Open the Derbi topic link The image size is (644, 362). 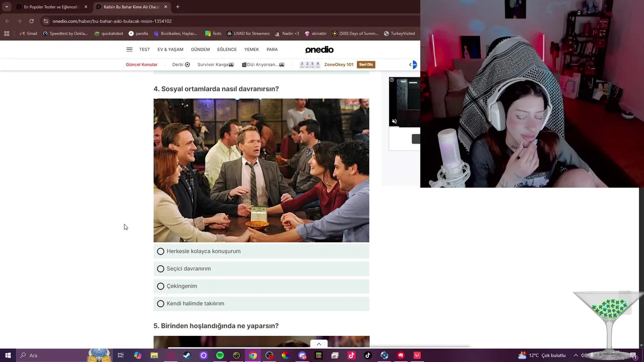point(181,64)
